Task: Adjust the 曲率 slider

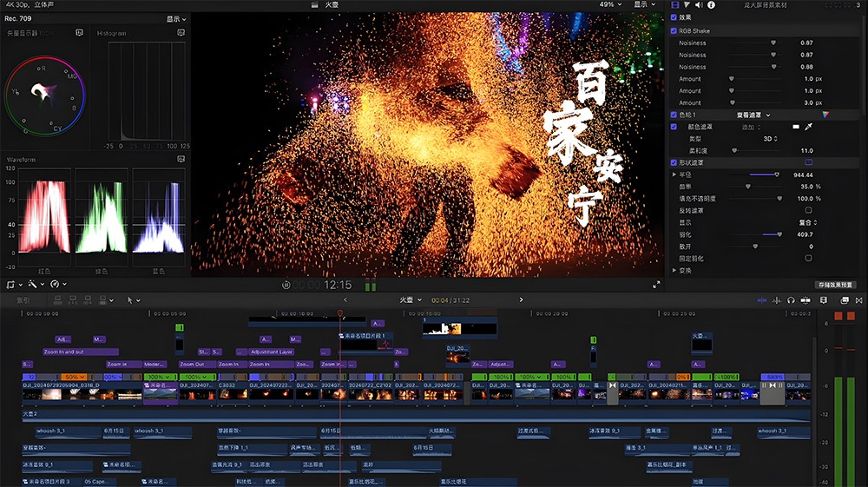Action: (x=755, y=187)
